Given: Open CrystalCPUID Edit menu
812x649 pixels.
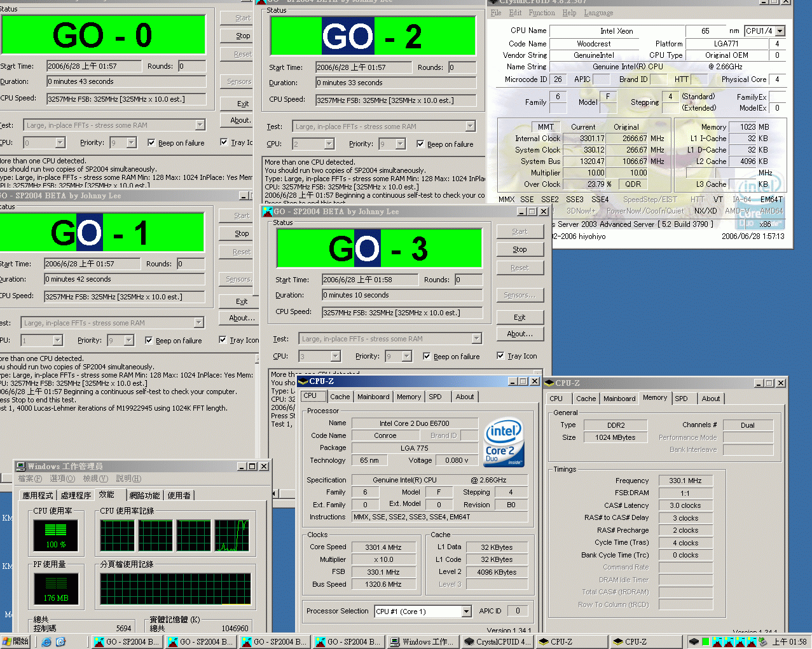Looking at the screenshot, I should coord(515,13).
